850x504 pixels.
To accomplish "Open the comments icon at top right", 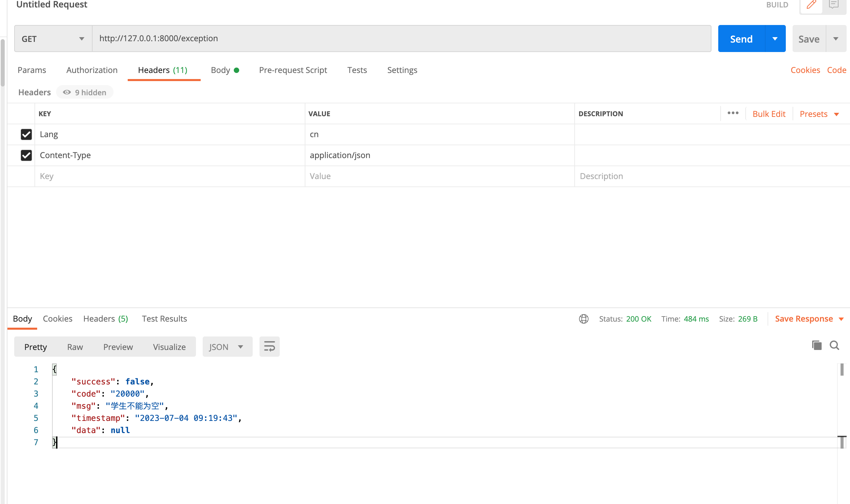I will pyautogui.click(x=834, y=5).
